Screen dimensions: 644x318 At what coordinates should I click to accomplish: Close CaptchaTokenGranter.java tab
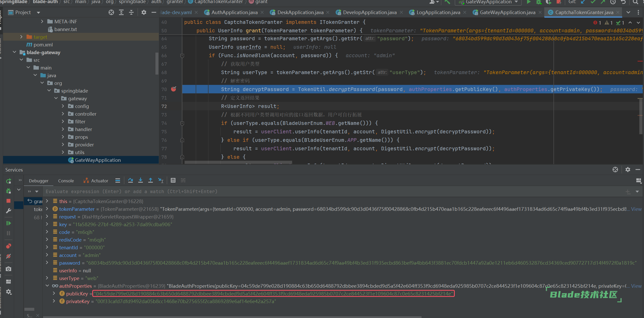coord(618,12)
